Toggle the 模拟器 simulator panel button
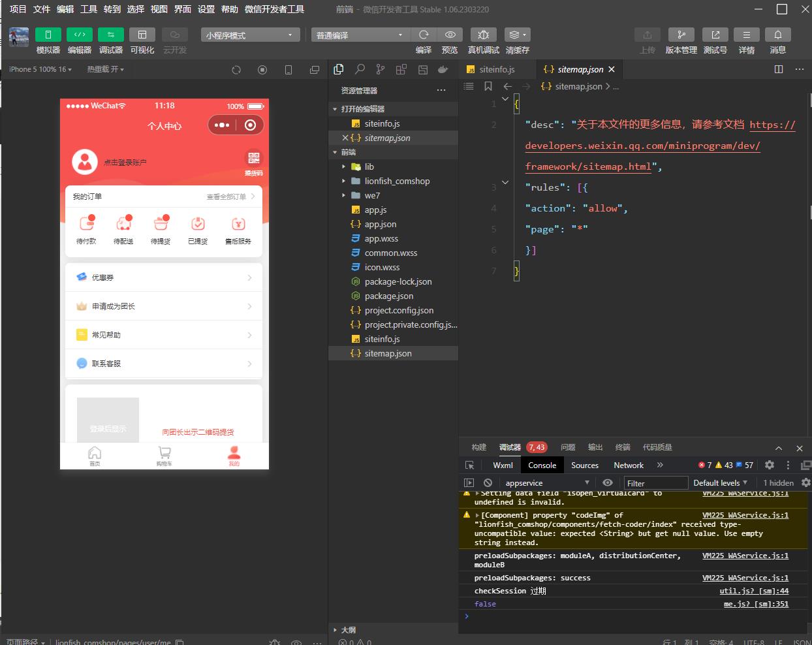The height and width of the screenshot is (645, 812). 48,35
